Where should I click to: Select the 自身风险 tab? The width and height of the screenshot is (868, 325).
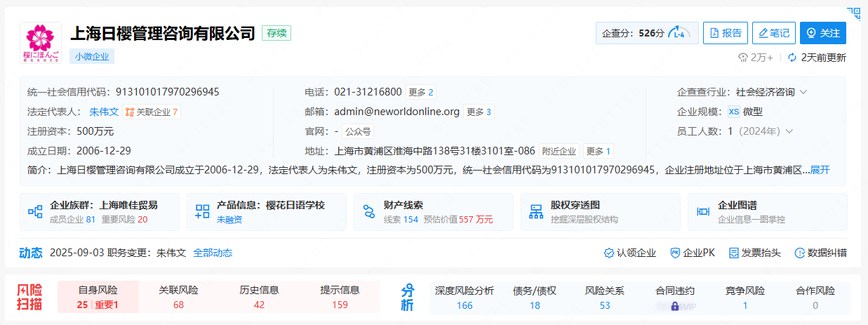tap(98, 297)
